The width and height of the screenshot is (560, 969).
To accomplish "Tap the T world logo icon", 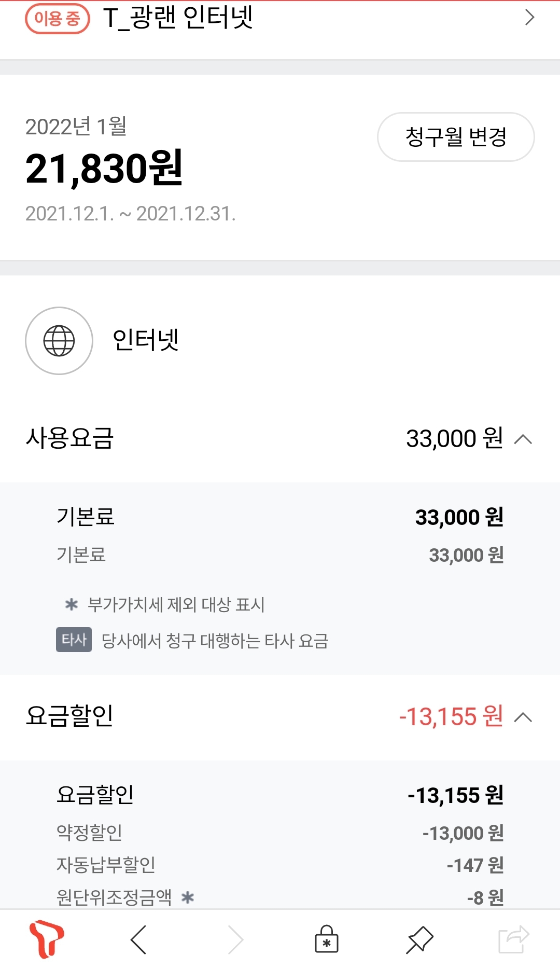I will 47,939.
